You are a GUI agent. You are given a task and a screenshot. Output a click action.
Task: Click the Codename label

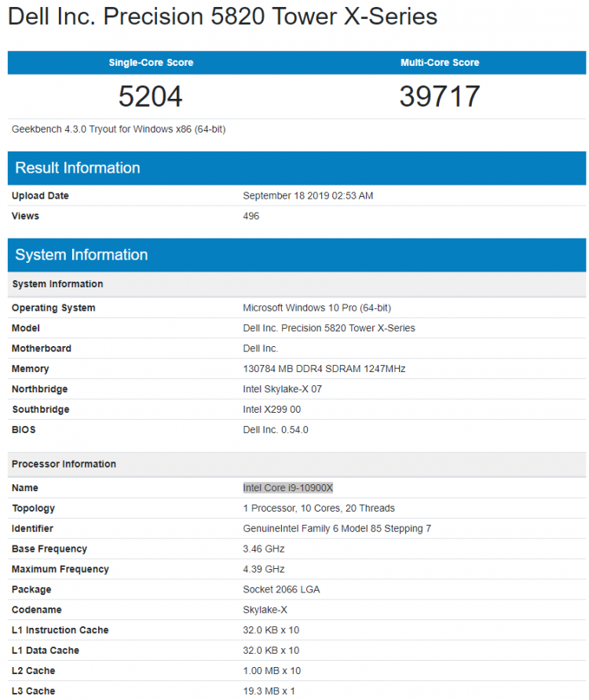(36, 610)
